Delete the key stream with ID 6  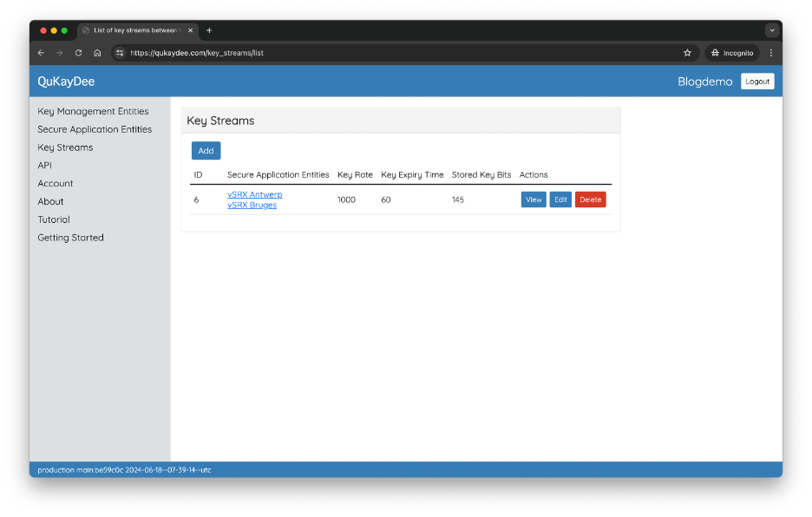(x=590, y=200)
